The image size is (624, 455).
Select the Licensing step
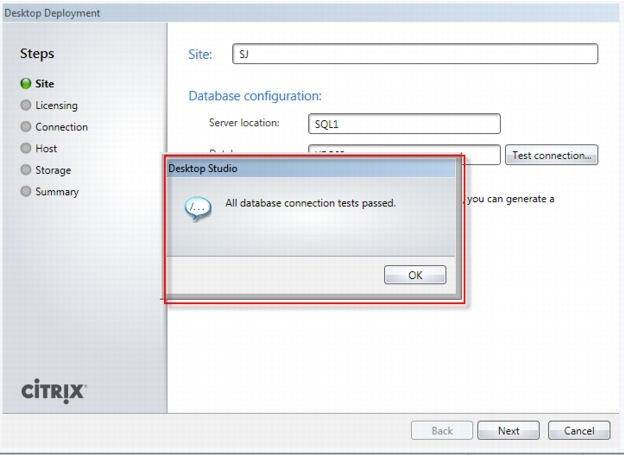coord(57,105)
